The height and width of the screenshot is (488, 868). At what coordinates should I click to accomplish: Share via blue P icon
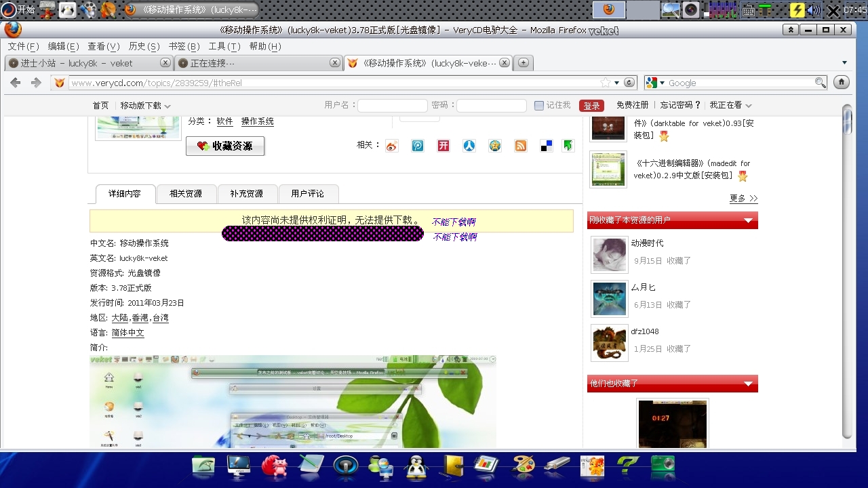[418, 146]
